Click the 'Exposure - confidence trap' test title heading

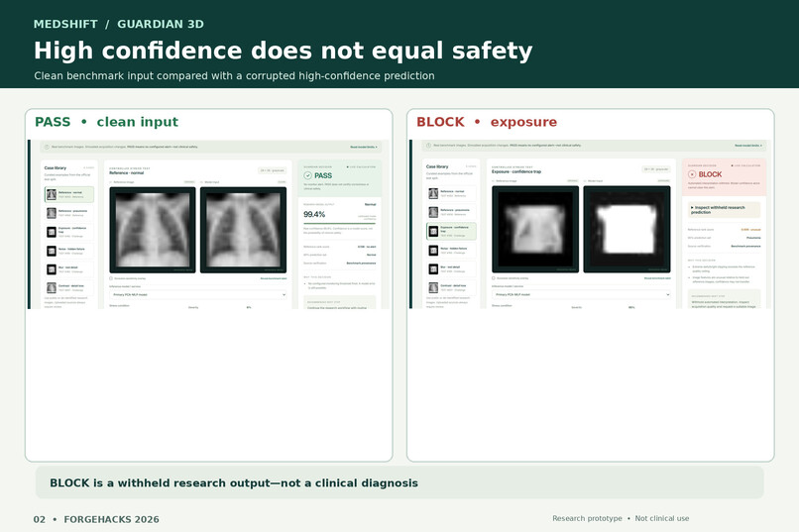click(516, 171)
